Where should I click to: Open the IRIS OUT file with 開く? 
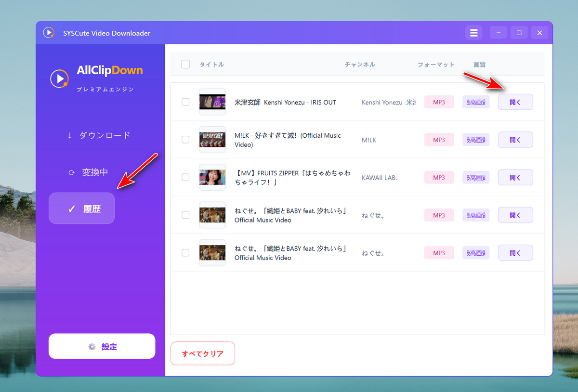(515, 102)
